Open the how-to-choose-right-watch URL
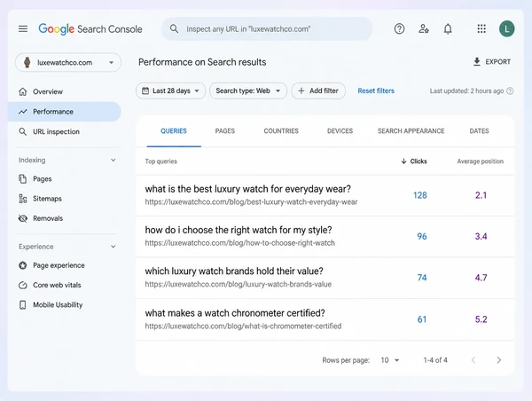Screen dimensions: 532x401 click(x=240, y=243)
